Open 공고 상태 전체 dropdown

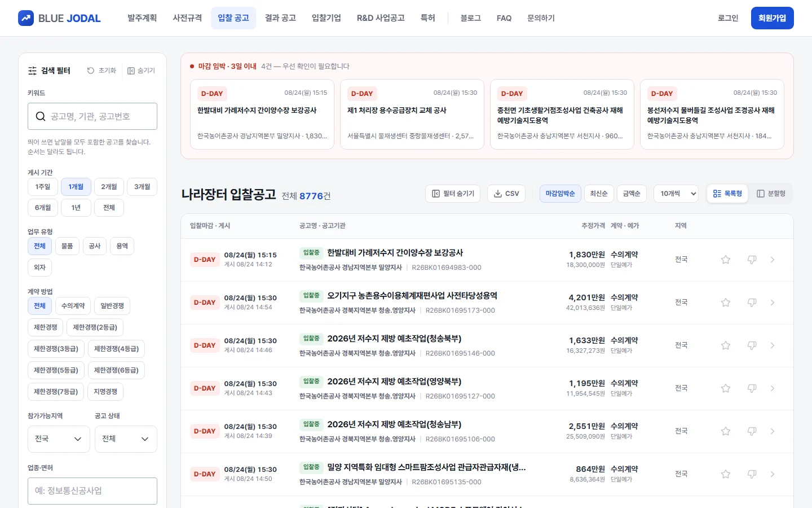click(126, 439)
